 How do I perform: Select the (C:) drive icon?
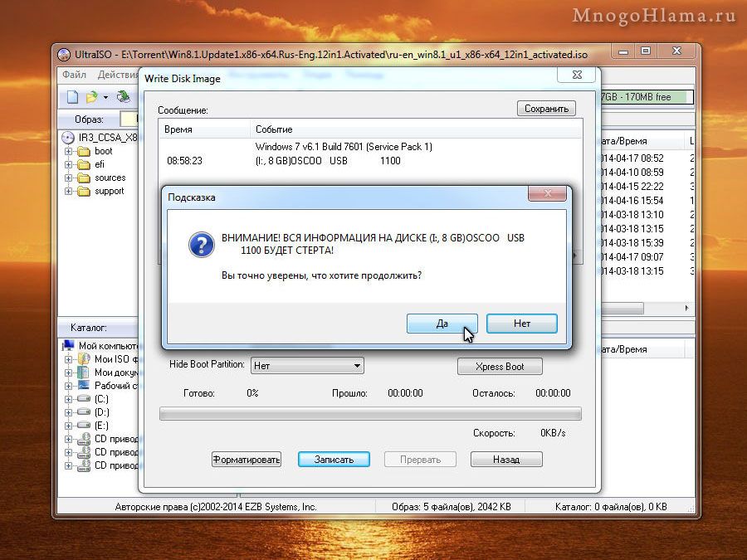[x=83, y=399]
